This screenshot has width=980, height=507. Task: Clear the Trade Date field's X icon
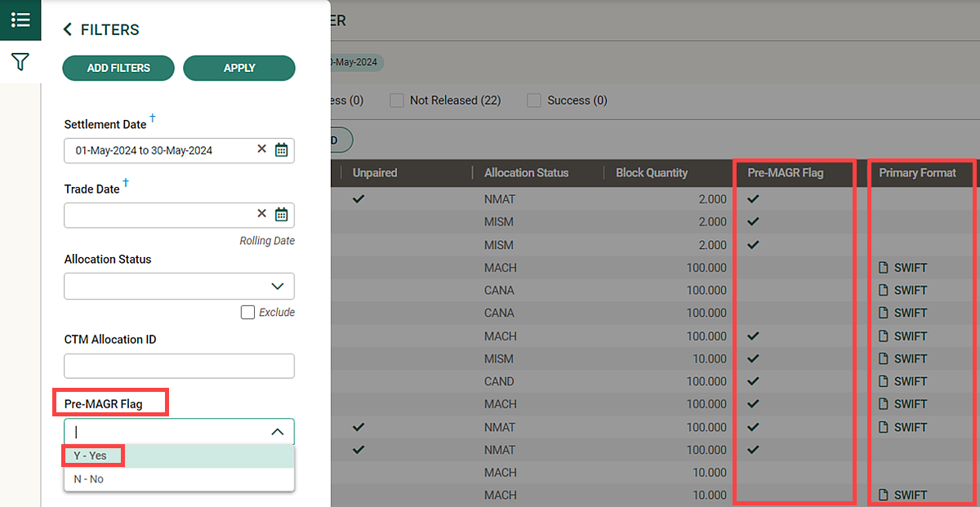point(261,214)
